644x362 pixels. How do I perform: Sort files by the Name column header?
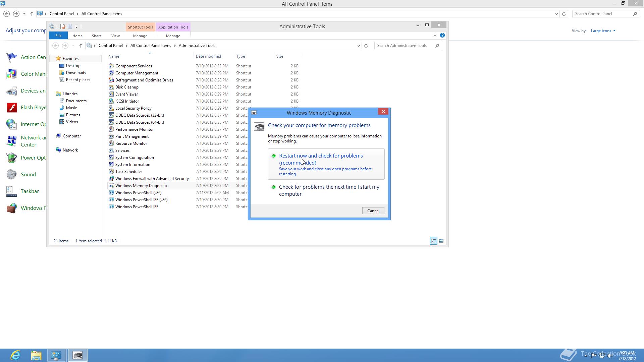[150, 56]
